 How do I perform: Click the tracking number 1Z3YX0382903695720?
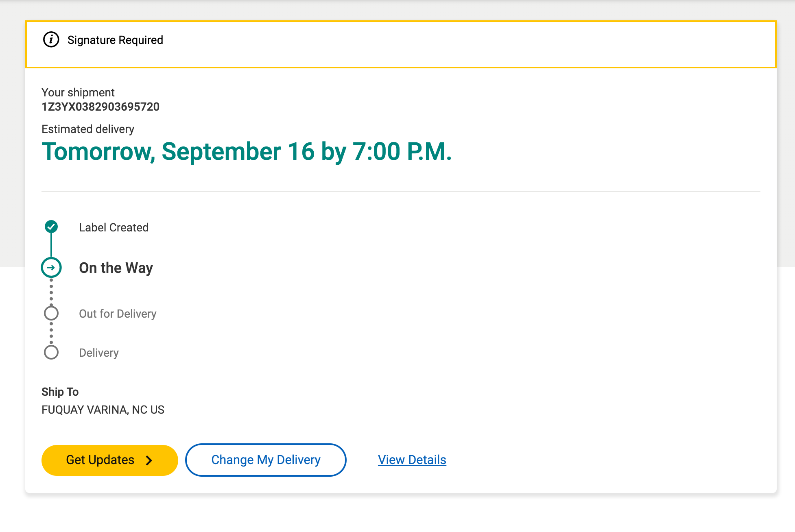point(100,107)
